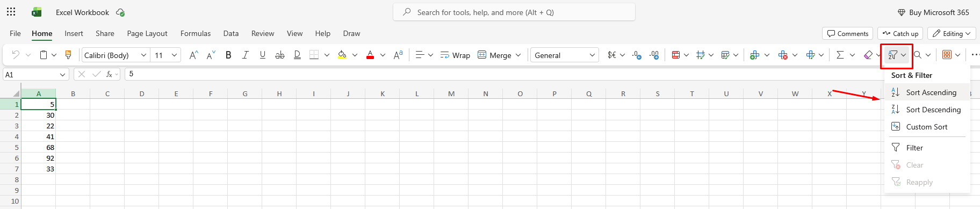Apply the cell borders icon
The height and width of the screenshot is (209, 980).
(314, 55)
